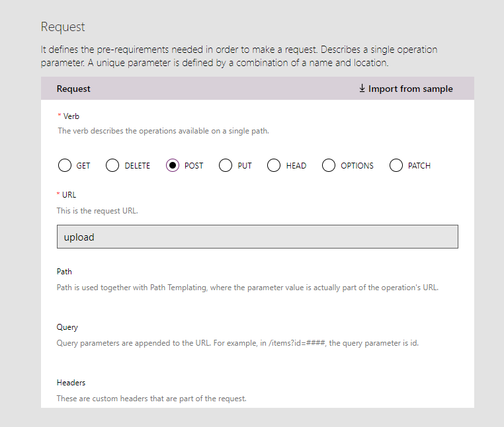
Task: Pick the PUT verb radio button
Action: coord(226,165)
